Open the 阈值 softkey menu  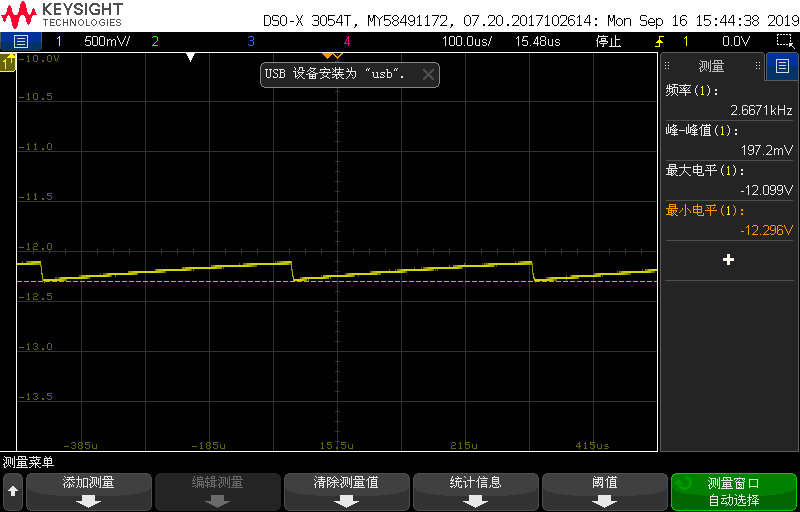605,492
